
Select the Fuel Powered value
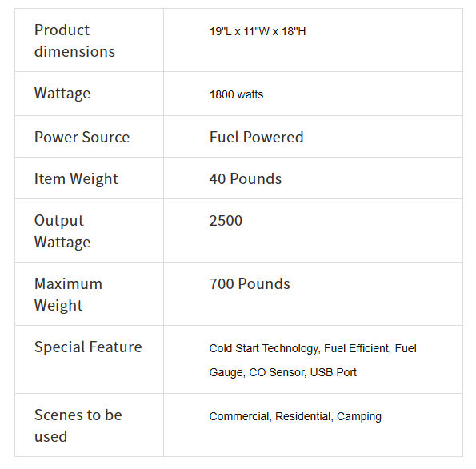[x=256, y=137]
